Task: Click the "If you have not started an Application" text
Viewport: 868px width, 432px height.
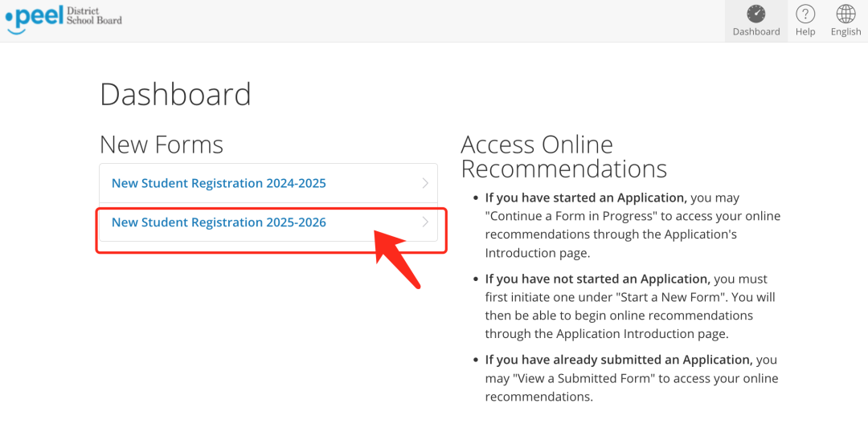Action: click(596, 279)
